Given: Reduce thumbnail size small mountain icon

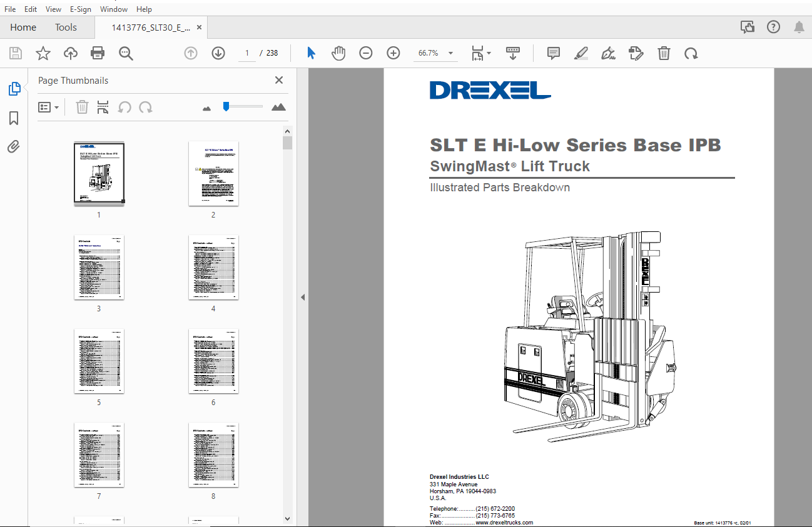Looking at the screenshot, I should pos(207,108).
